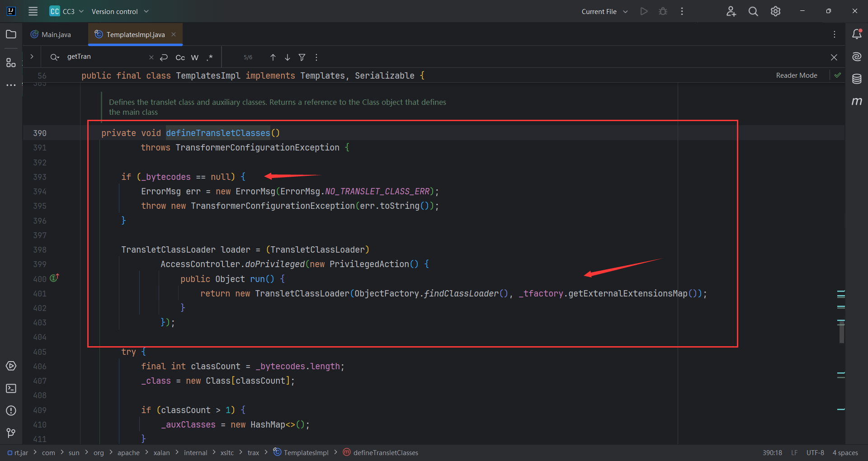Screen dimensions: 868x461
Task: Open Code With Me user icon
Action: click(731, 11)
